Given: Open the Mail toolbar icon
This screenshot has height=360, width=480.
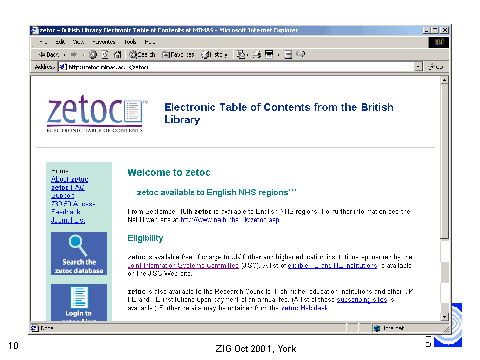Looking at the screenshot, I should [241, 54].
